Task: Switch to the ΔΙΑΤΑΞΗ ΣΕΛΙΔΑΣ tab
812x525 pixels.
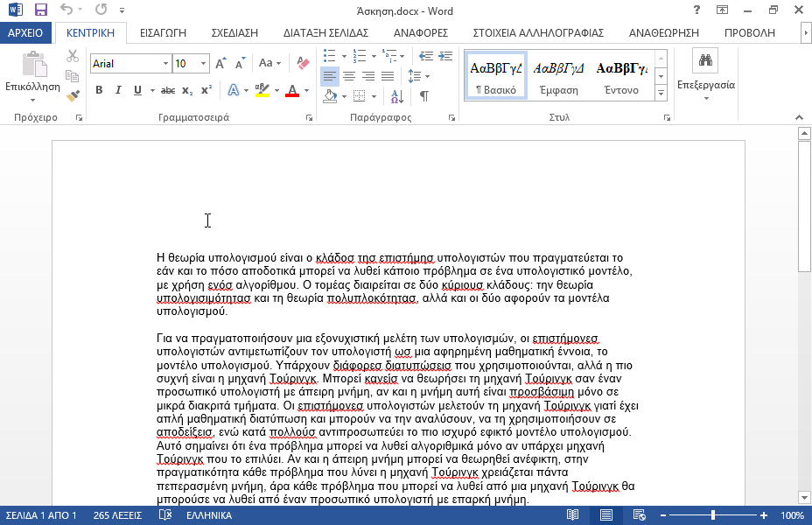Action: coord(325,32)
